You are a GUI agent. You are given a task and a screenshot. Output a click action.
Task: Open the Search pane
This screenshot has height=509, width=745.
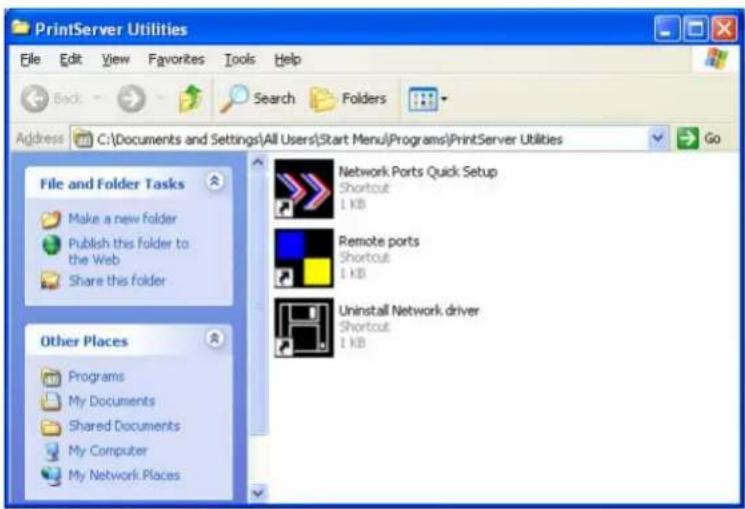click(x=258, y=99)
